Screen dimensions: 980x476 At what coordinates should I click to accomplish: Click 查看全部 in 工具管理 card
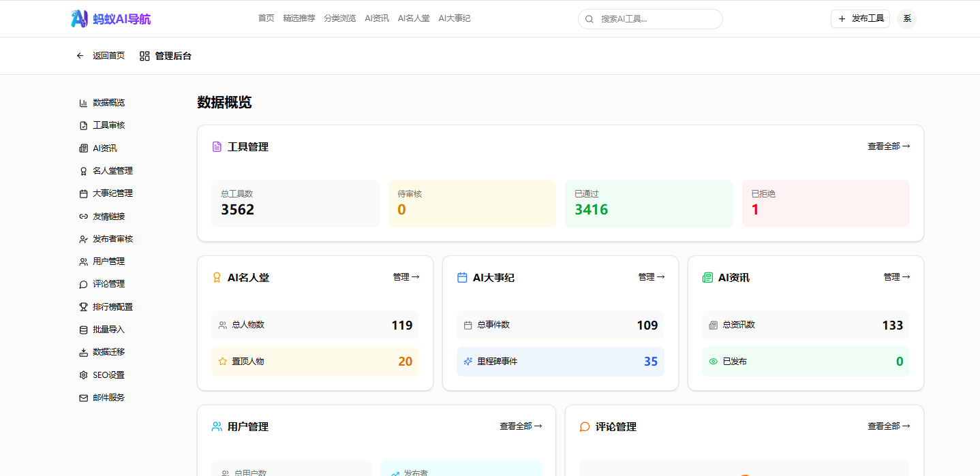888,146
